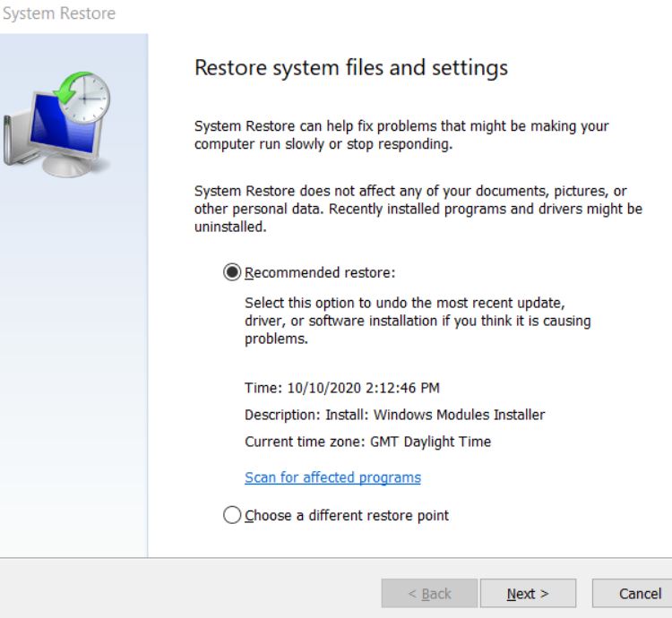
Task: Click the paragraph beginning System Restore can help fix
Action: pos(401,135)
